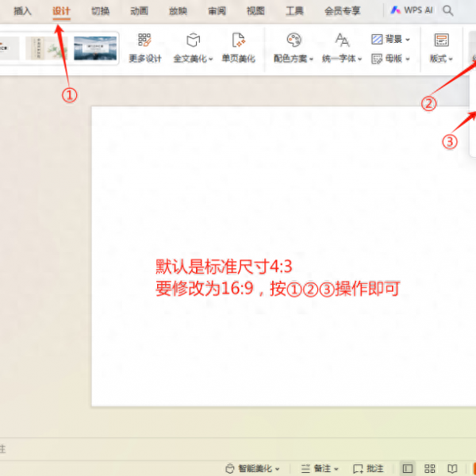Open the 动画 (Animation) tab

click(x=140, y=11)
